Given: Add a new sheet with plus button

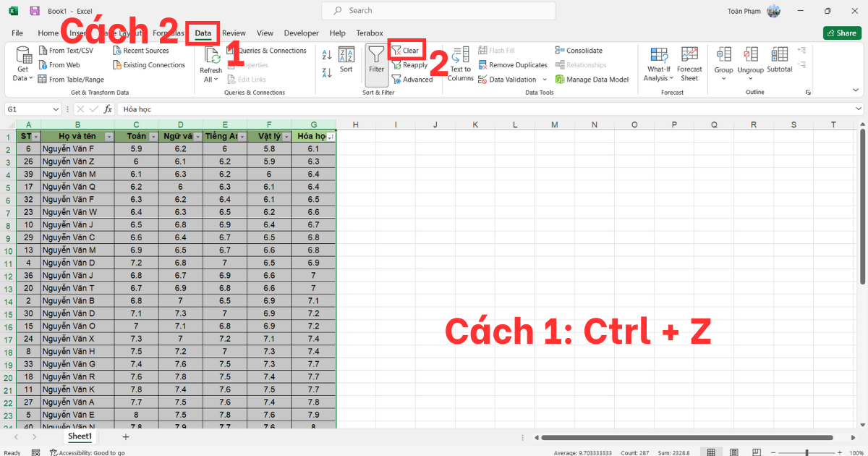Looking at the screenshot, I should [x=126, y=437].
